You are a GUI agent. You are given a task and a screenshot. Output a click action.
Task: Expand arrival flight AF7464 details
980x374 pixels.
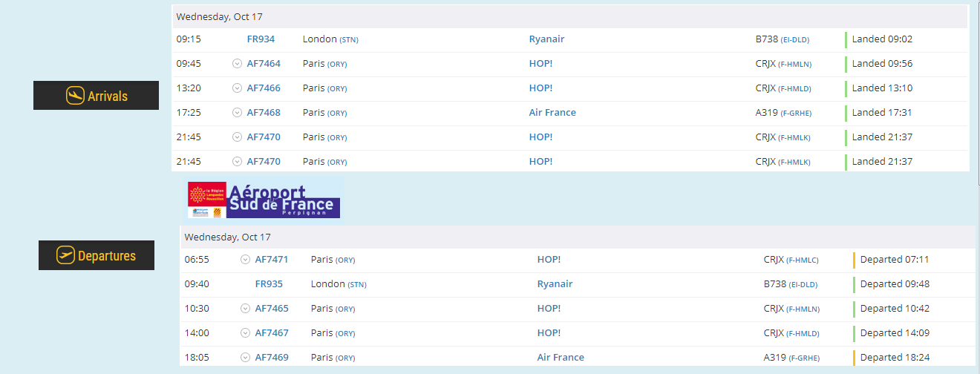click(237, 64)
